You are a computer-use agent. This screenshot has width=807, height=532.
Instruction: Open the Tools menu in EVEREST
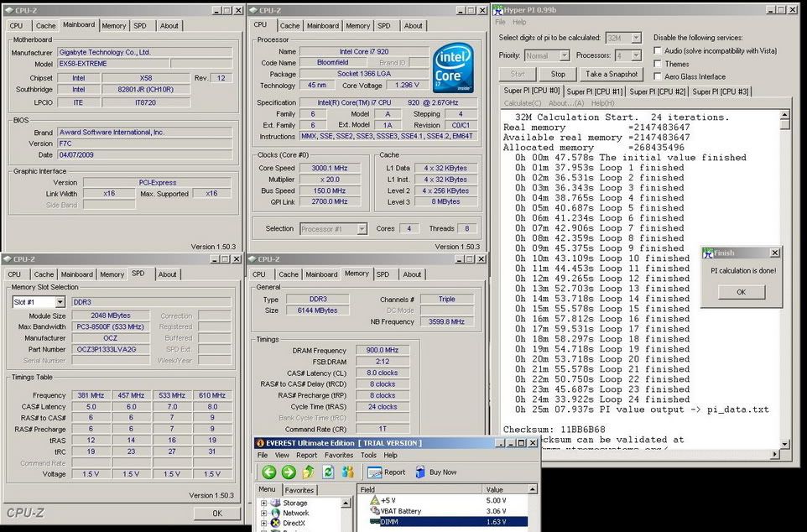368,455
